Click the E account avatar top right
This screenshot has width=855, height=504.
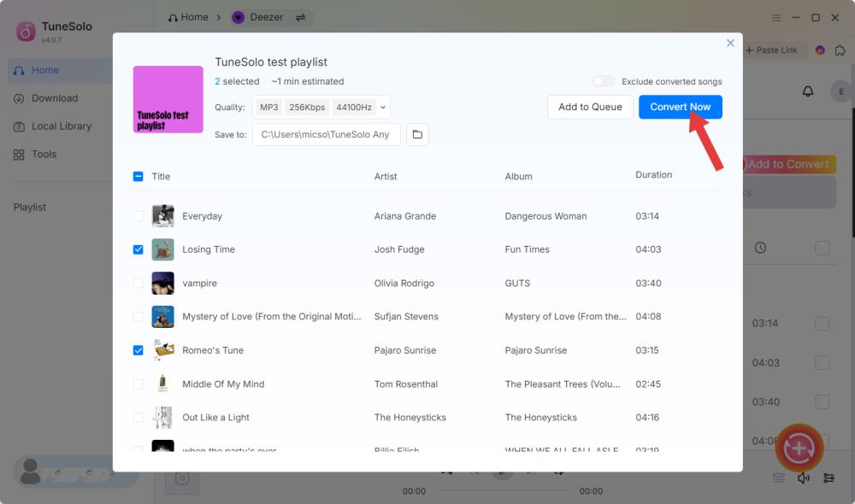click(x=841, y=91)
